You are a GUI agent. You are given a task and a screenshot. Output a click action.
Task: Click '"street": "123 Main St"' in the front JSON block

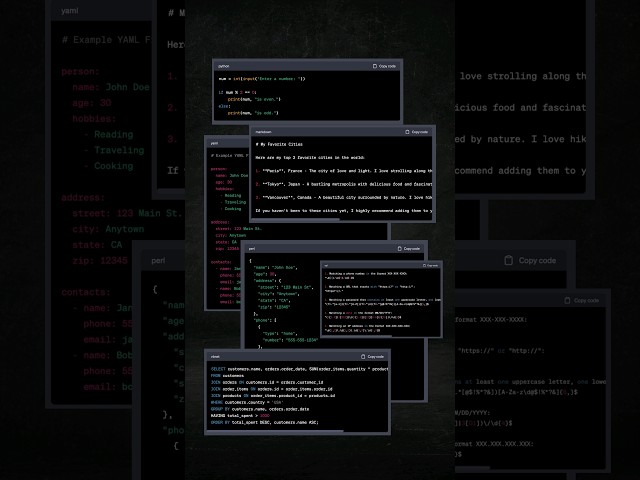click(x=284, y=287)
